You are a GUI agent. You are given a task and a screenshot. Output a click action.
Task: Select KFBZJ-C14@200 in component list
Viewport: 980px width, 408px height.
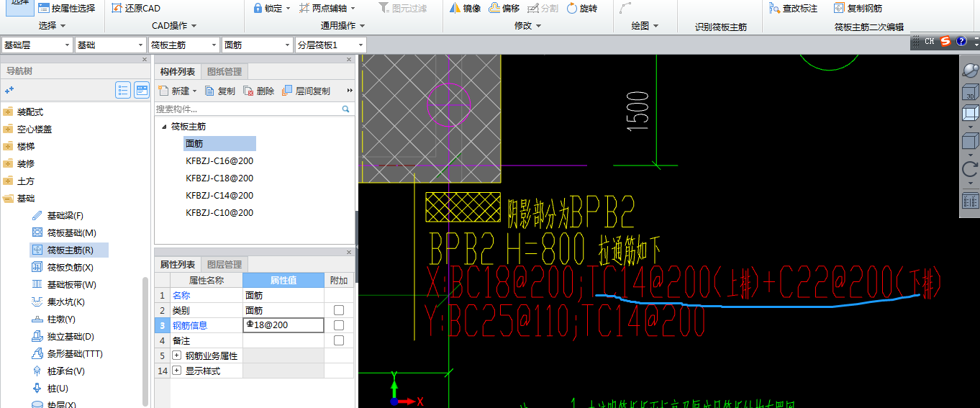pos(219,196)
